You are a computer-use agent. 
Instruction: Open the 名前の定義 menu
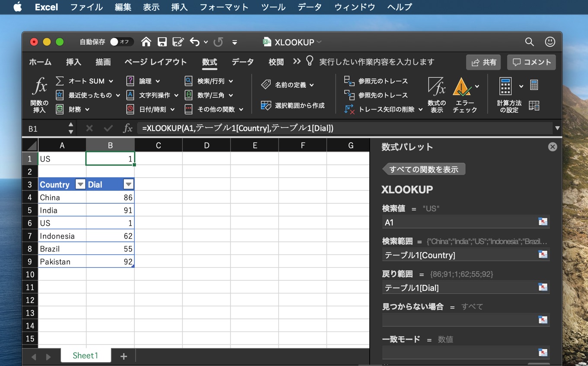point(287,85)
